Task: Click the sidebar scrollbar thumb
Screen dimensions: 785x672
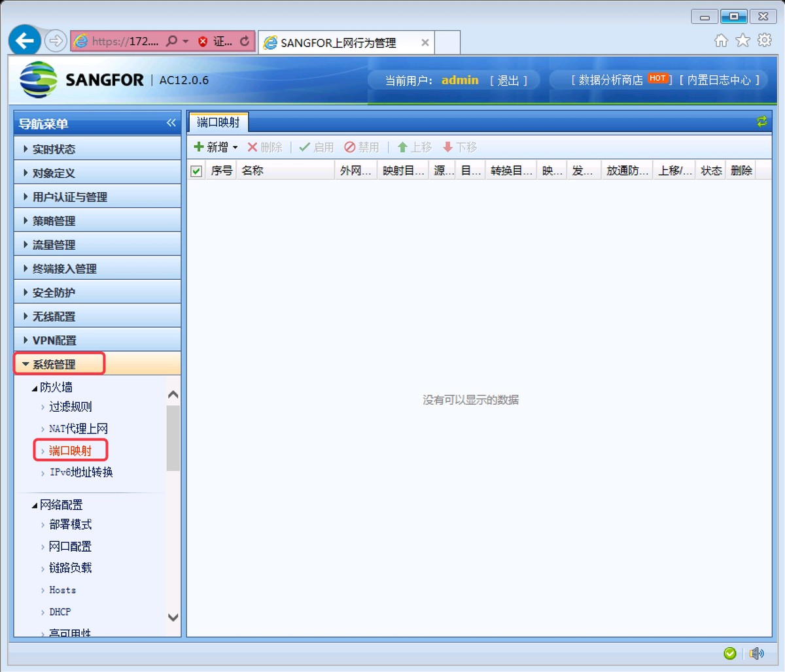Action: [173, 438]
